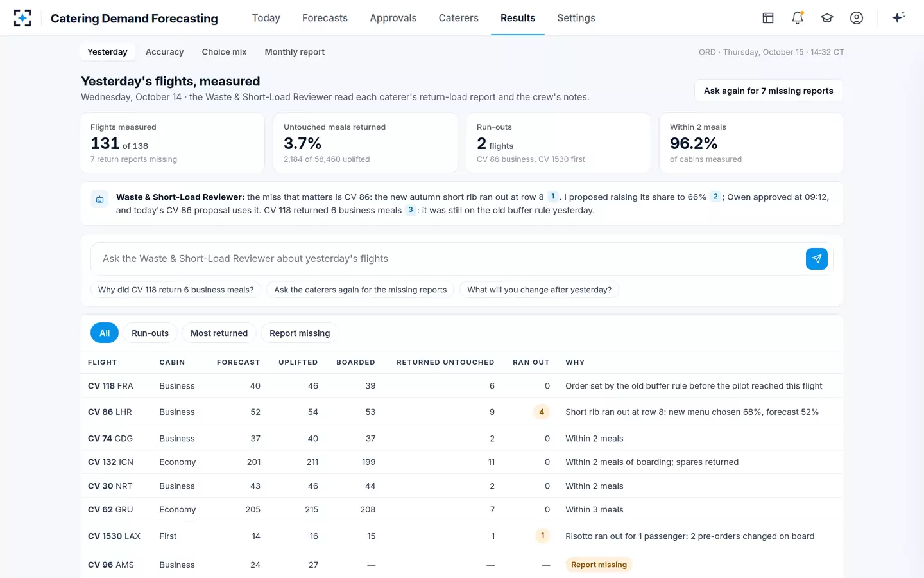
Task: Open citation 3 in reviewer summary
Action: click(x=411, y=210)
